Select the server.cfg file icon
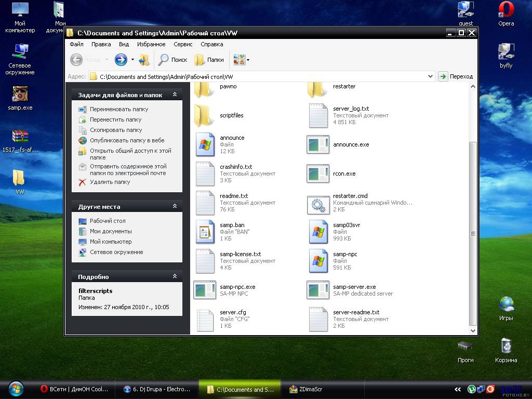The width and height of the screenshot is (532, 399). click(205, 320)
